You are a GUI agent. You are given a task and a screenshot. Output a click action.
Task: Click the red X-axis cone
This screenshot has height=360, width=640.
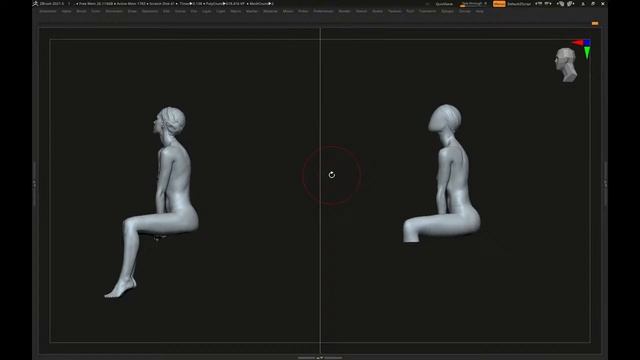pos(578,42)
